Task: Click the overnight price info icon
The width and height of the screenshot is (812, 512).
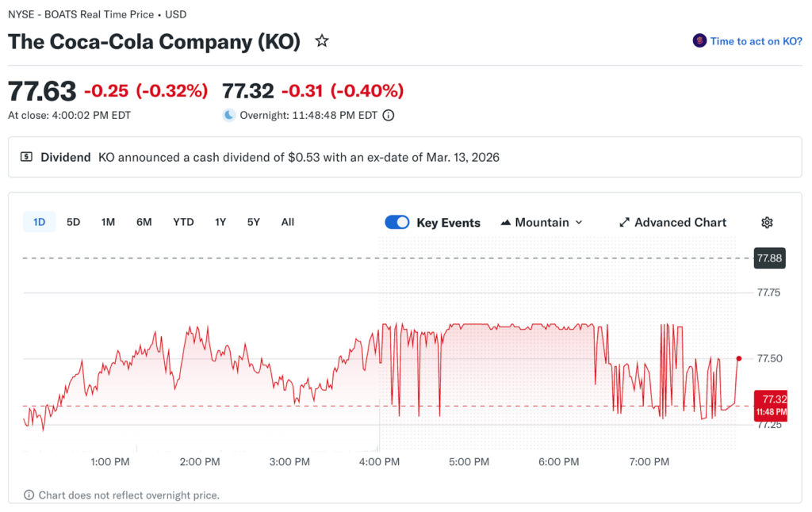Action: click(389, 115)
